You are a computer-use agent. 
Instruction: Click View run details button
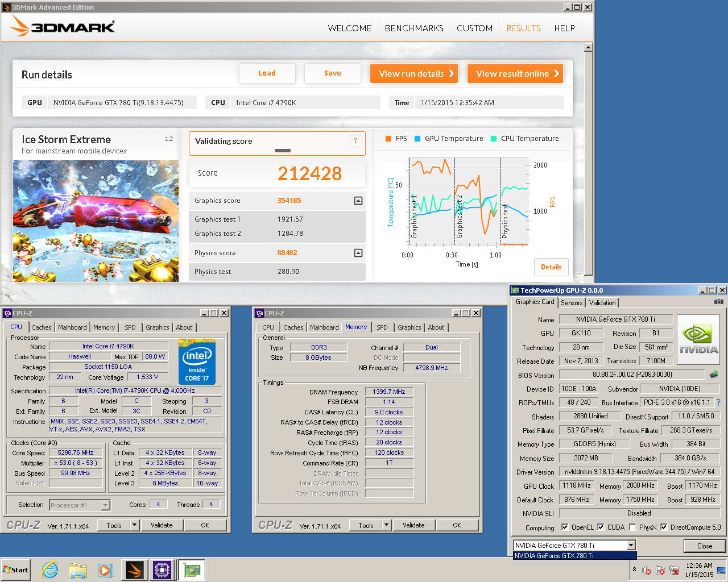point(415,73)
